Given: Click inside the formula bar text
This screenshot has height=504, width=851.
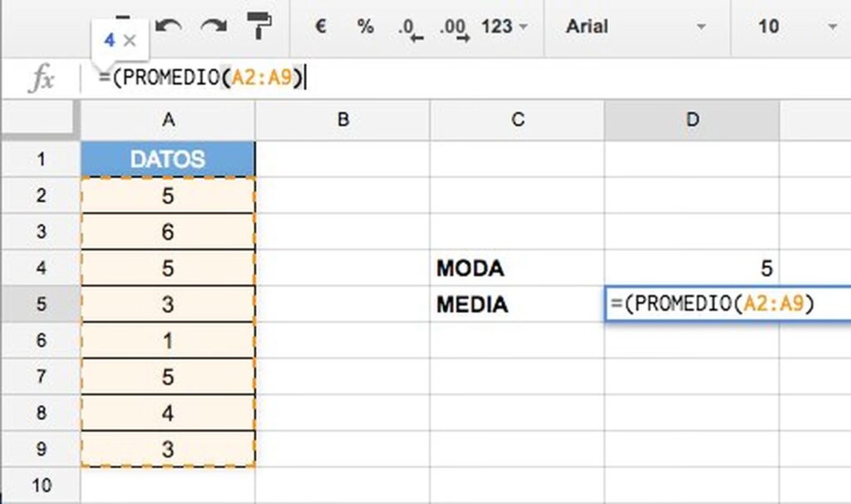Looking at the screenshot, I should (204, 79).
